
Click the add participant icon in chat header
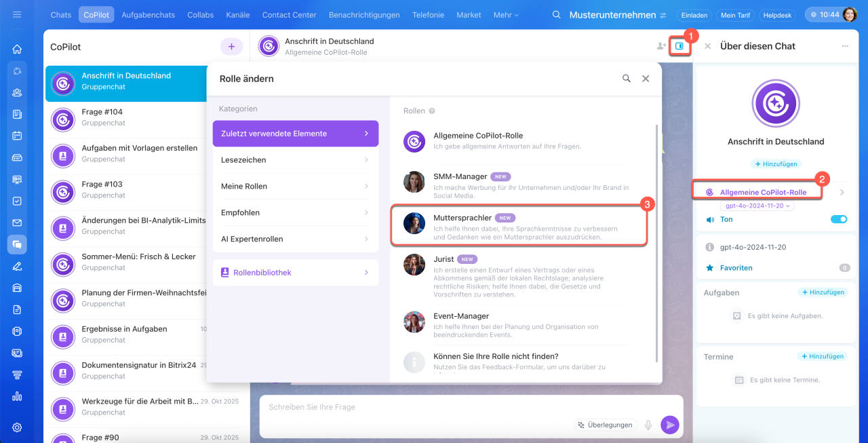point(661,46)
